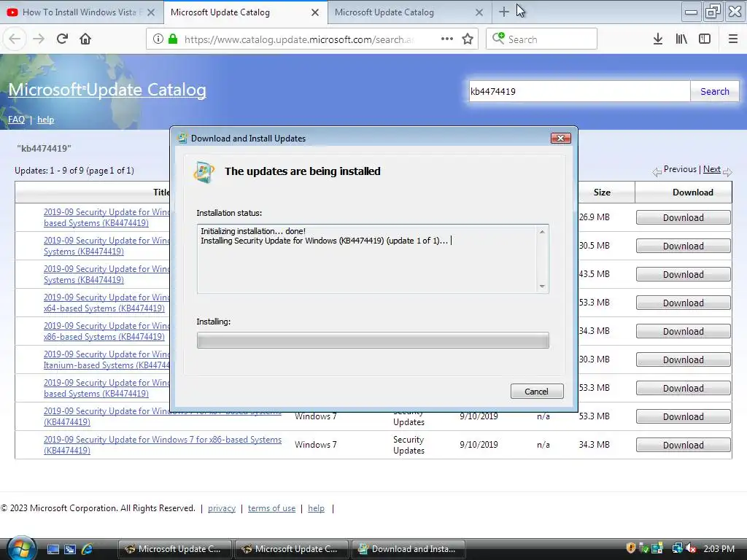
Task: Close the active Microsoft Update Catalog tab
Action: [315, 12]
